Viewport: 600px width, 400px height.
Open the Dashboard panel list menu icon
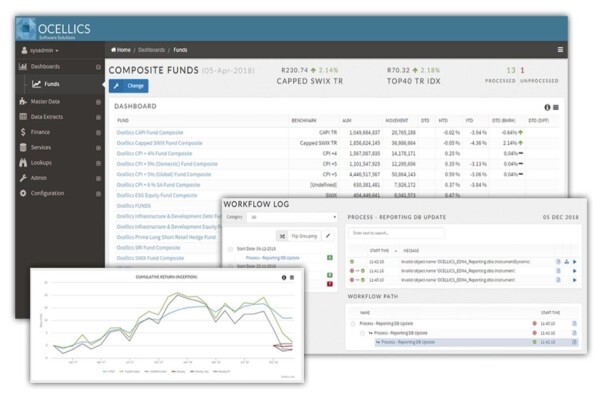tap(556, 108)
